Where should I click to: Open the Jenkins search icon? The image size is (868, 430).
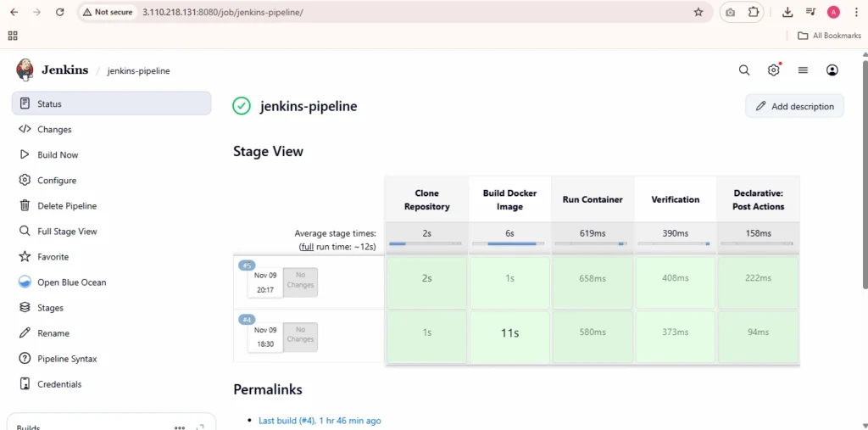click(744, 70)
